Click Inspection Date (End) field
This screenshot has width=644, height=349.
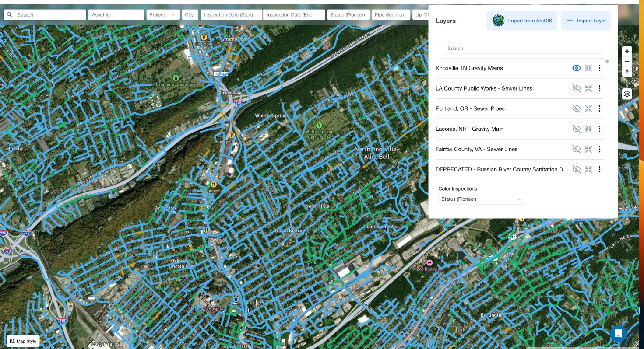click(294, 15)
